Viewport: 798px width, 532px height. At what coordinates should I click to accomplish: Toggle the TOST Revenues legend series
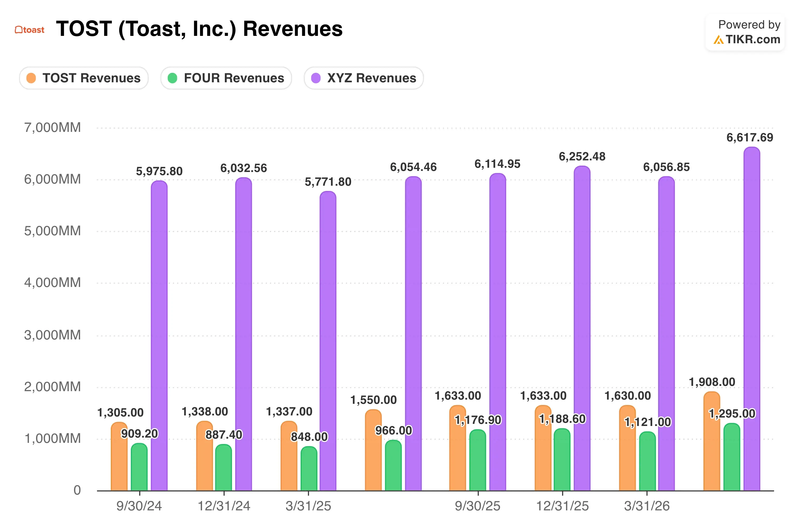tap(84, 78)
